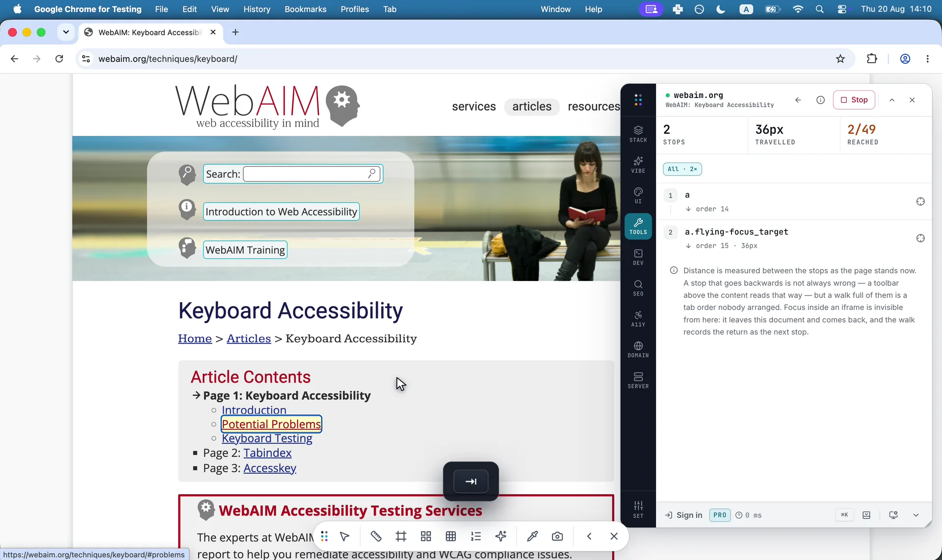Open the Chrome tab search dropdown arrow
Screen dimensions: 942x560
tap(66, 32)
